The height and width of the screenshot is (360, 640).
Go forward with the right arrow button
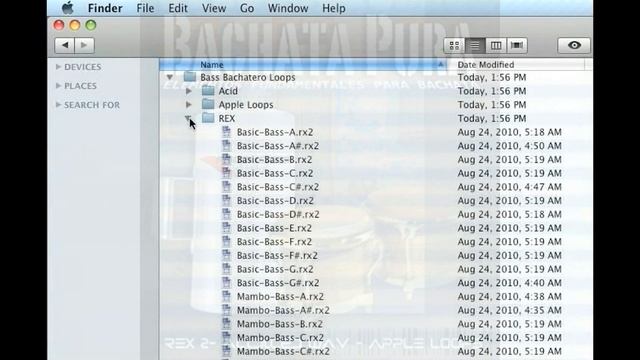(x=84, y=45)
